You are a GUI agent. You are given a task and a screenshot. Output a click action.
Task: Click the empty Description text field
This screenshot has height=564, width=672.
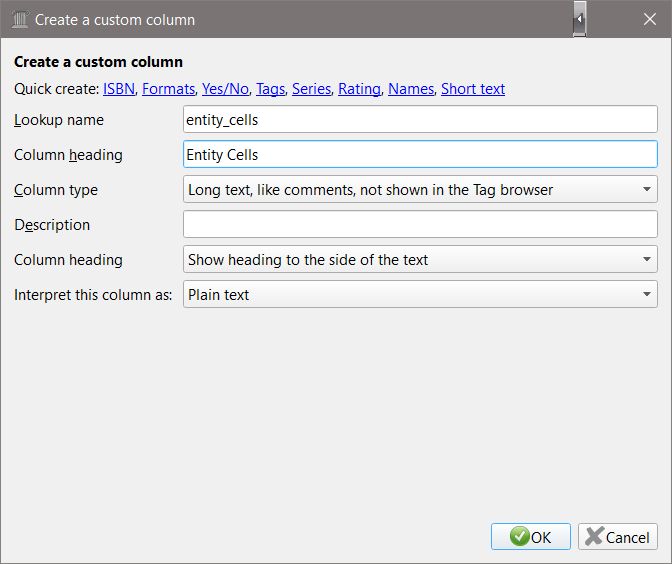(420, 225)
